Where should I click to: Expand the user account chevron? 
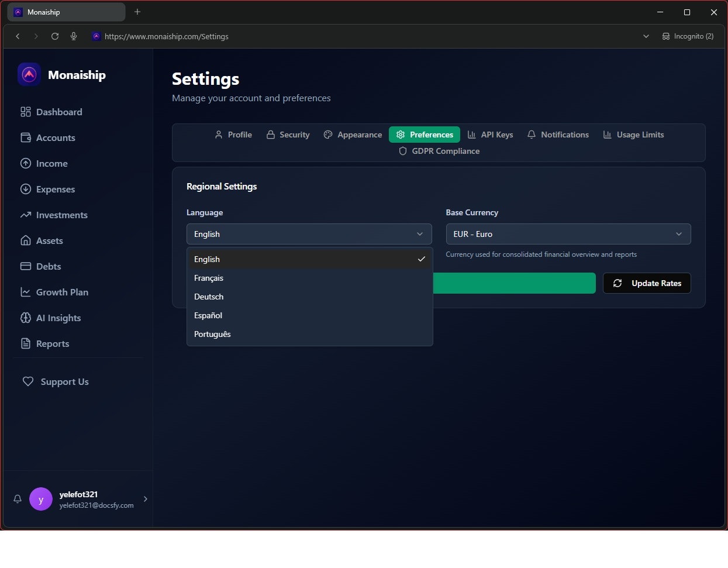click(146, 499)
